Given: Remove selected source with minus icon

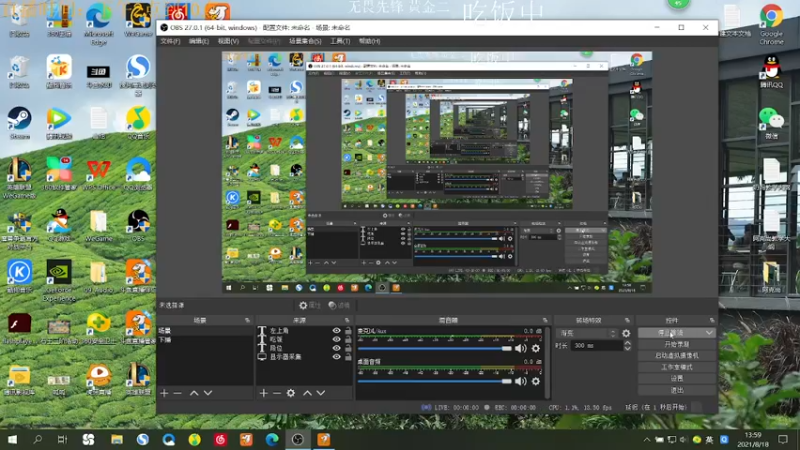Looking at the screenshot, I should (277, 393).
